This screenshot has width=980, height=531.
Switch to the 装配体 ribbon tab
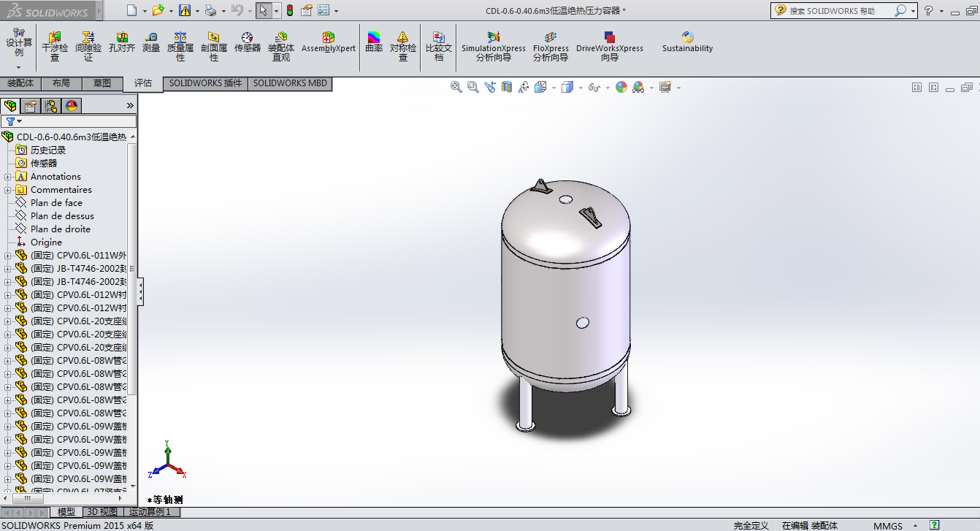pyautogui.click(x=20, y=83)
